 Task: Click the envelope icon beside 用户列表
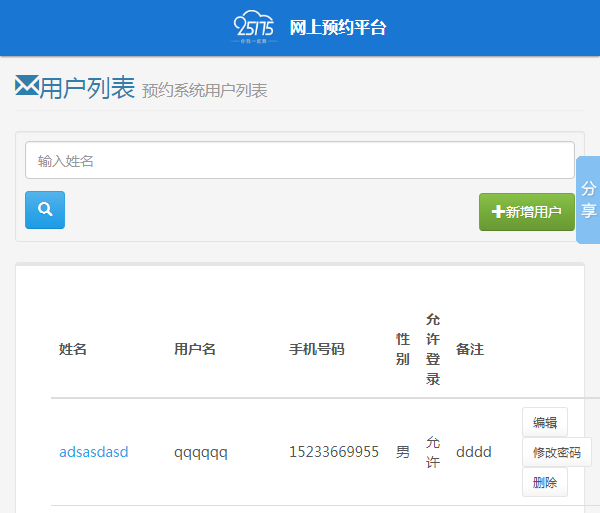(x=26, y=87)
